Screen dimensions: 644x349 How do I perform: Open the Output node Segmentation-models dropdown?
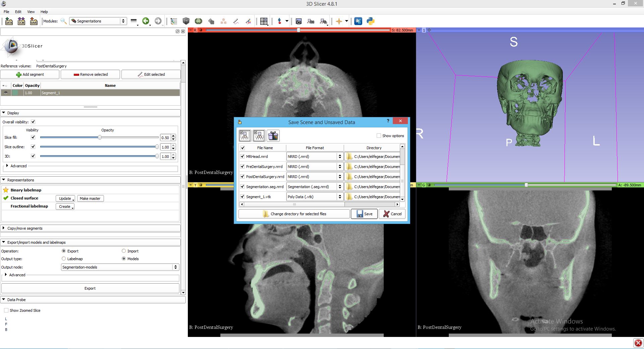120,267
